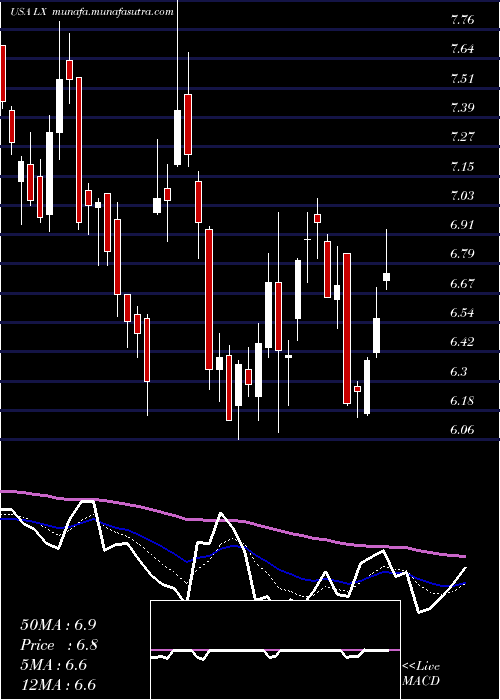Screen dimensions: 500x700
Task: Click the 6.54 price axis label
Action: pos(462,312)
